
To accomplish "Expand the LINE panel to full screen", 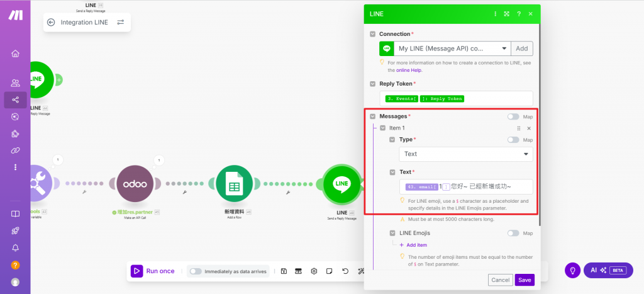I will [x=507, y=14].
